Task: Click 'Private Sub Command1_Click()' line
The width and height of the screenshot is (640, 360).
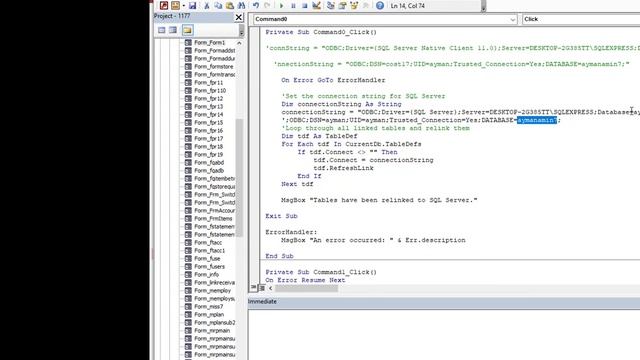Action: tap(321, 272)
